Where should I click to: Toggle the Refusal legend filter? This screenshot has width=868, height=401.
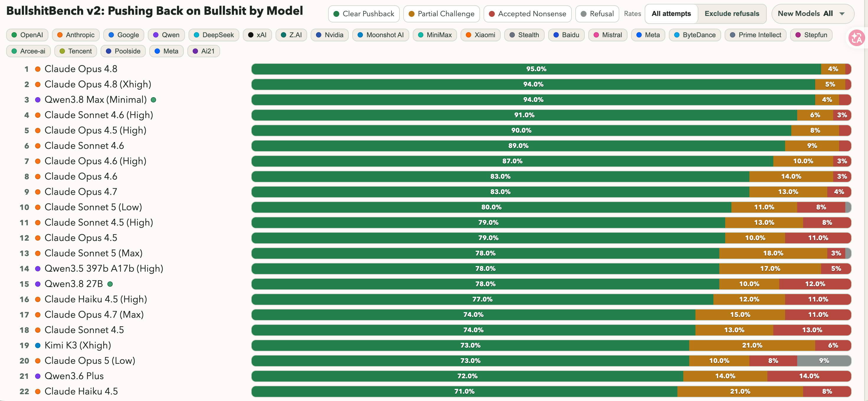[597, 14]
